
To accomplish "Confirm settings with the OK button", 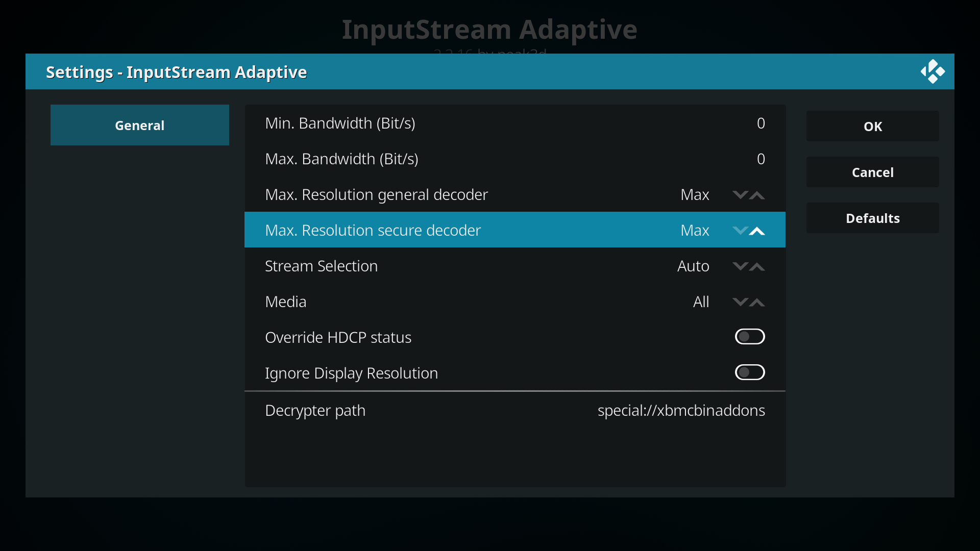I will pos(873,126).
